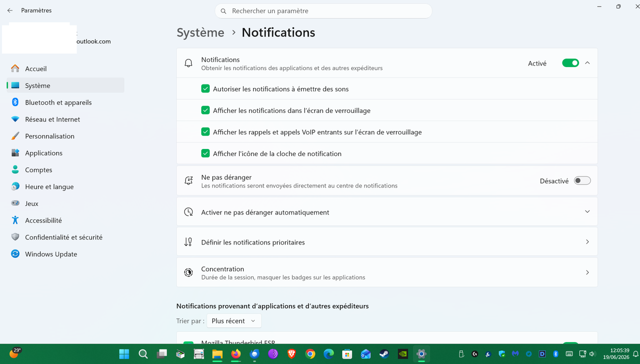Select Système in the sidebar
Viewport: 640px width, 364px height.
coord(65,85)
